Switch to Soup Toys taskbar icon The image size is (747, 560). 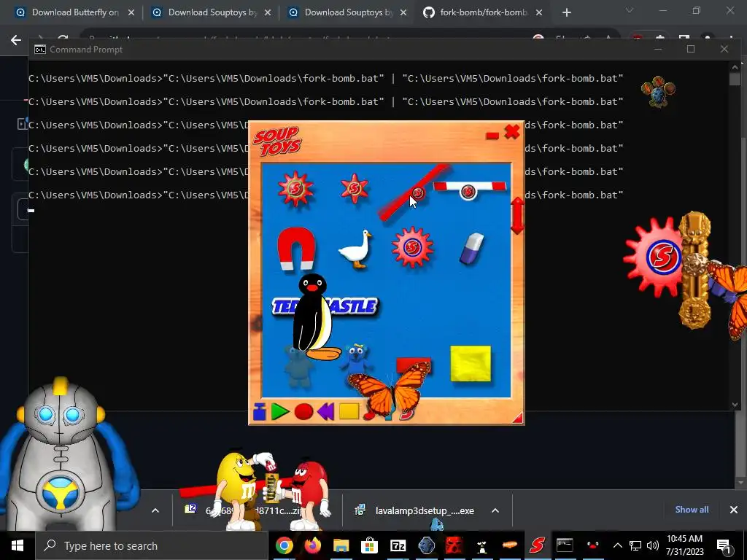(x=537, y=545)
